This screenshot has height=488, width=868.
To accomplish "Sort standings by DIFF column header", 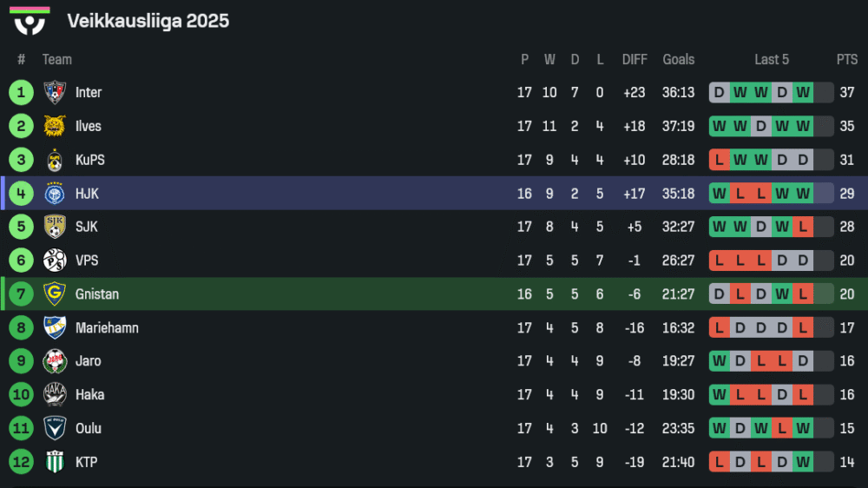I will point(635,59).
